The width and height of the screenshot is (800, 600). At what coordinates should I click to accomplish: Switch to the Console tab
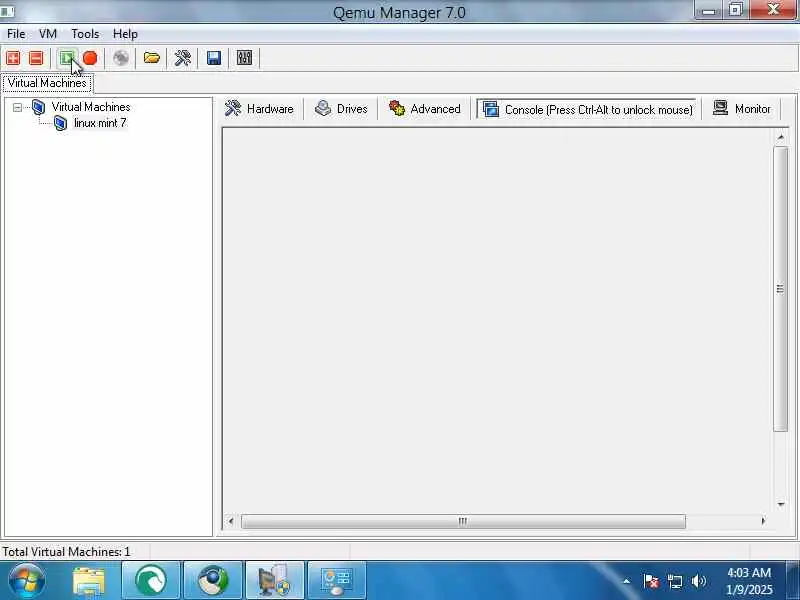pos(587,109)
